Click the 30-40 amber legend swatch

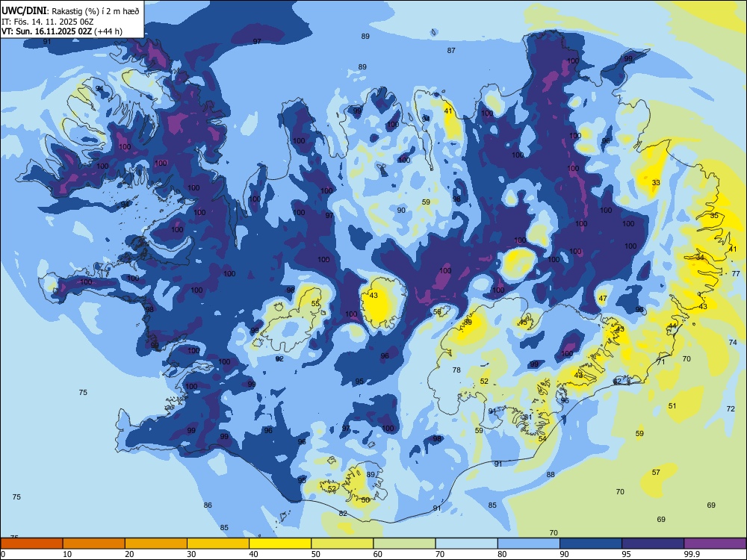(218, 544)
